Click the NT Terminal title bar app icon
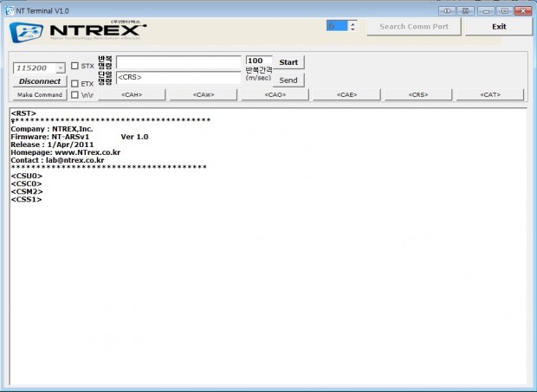The image size is (537, 392). coord(10,11)
